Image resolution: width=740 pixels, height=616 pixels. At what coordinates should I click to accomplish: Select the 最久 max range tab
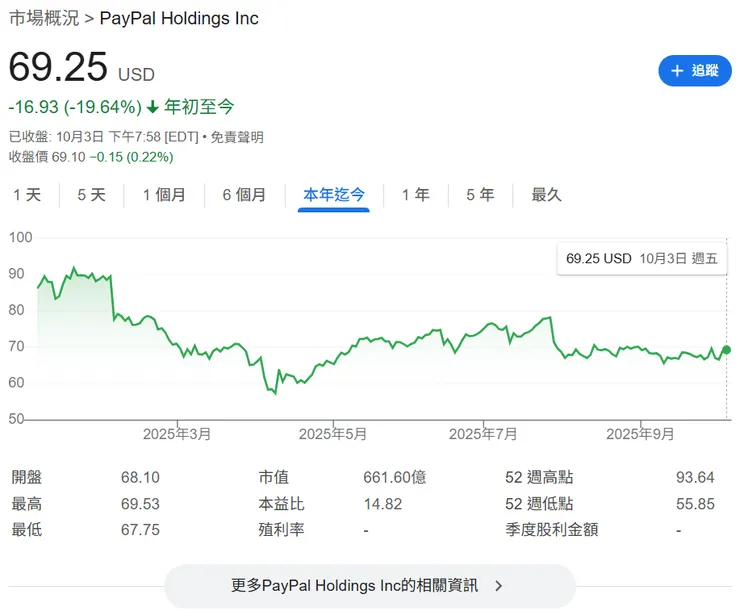click(547, 194)
